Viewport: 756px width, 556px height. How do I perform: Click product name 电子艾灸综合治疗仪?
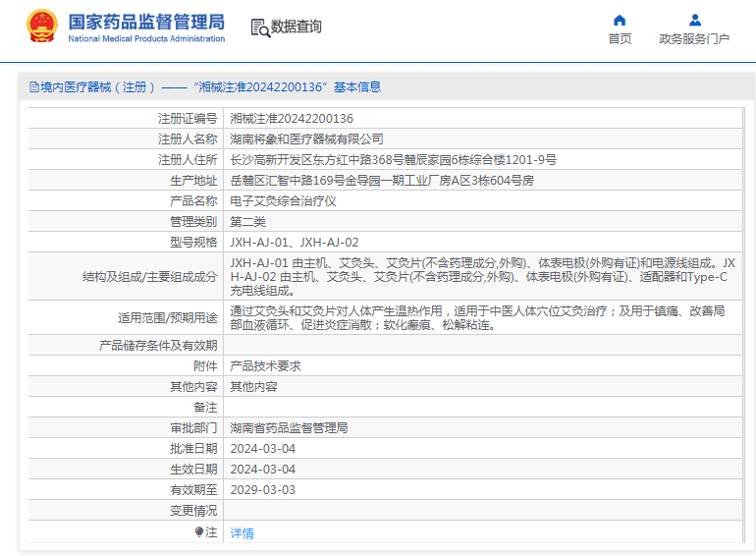283,201
